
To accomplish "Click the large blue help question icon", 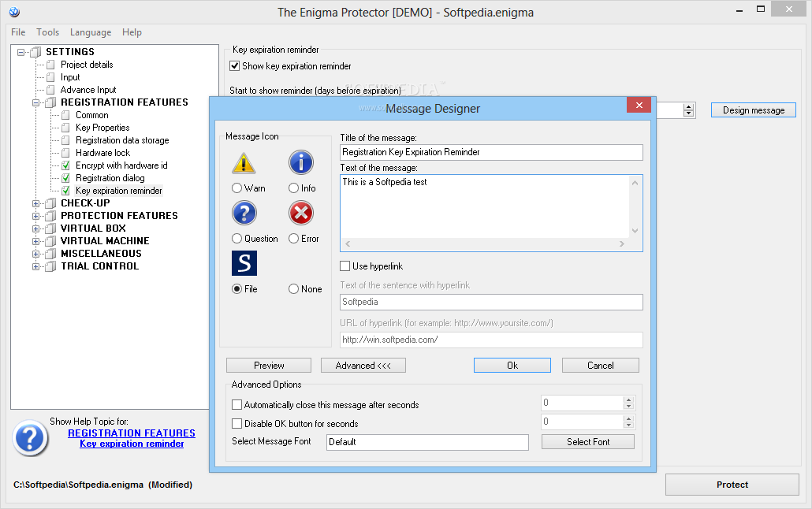I will [x=30, y=438].
